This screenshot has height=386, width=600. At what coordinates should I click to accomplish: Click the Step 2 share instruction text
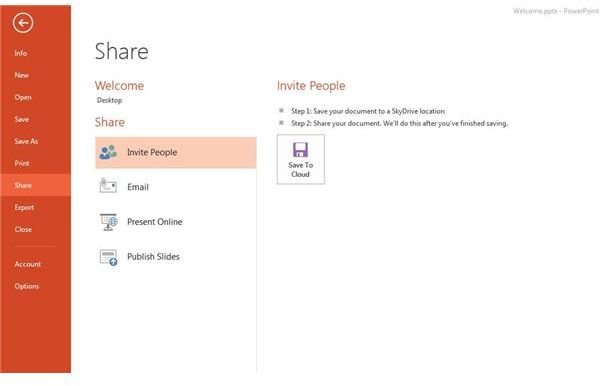[x=399, y=124]
